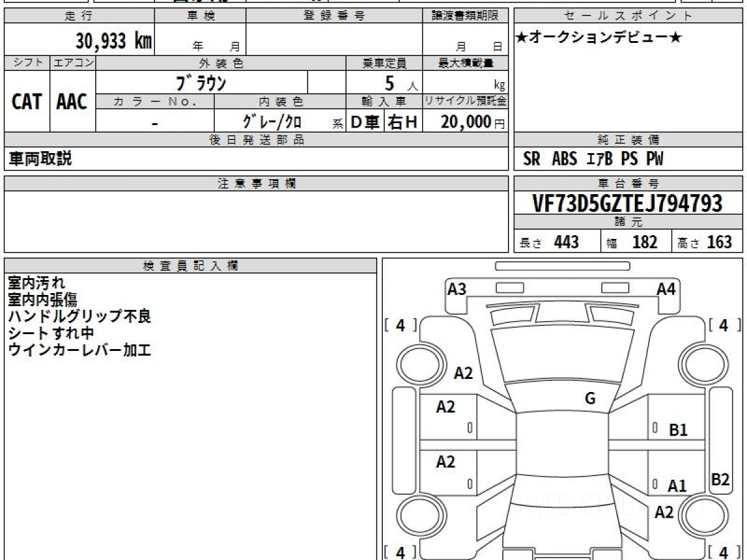This screenshot has height=560, width=747.
Task: Select the 幅 182 width cell
Action: tap(636, 241)
